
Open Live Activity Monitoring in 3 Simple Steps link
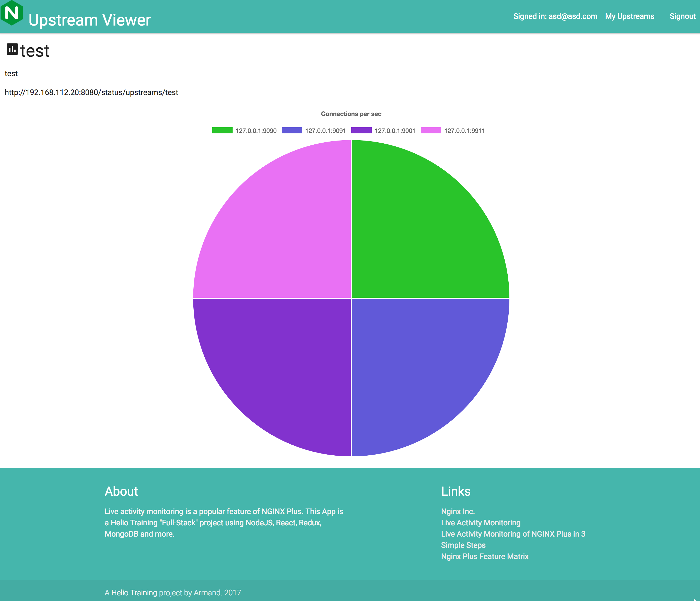coord(513,534)
